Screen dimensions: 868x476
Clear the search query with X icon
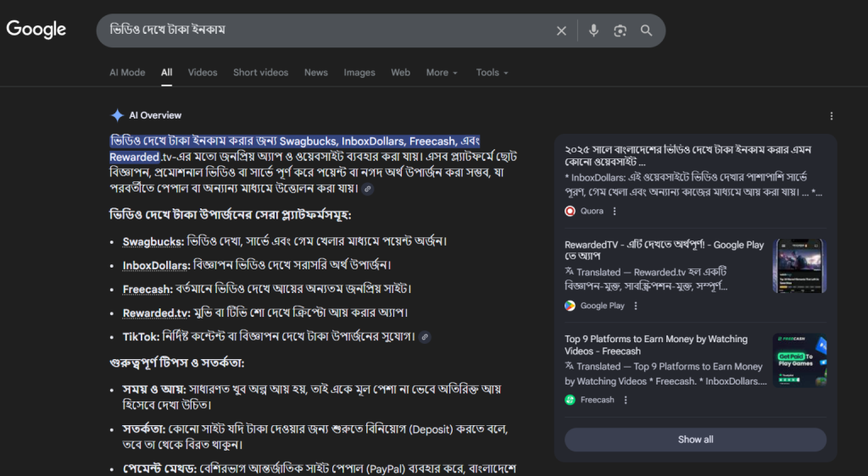pyautogui.click(x=561, y=31)
